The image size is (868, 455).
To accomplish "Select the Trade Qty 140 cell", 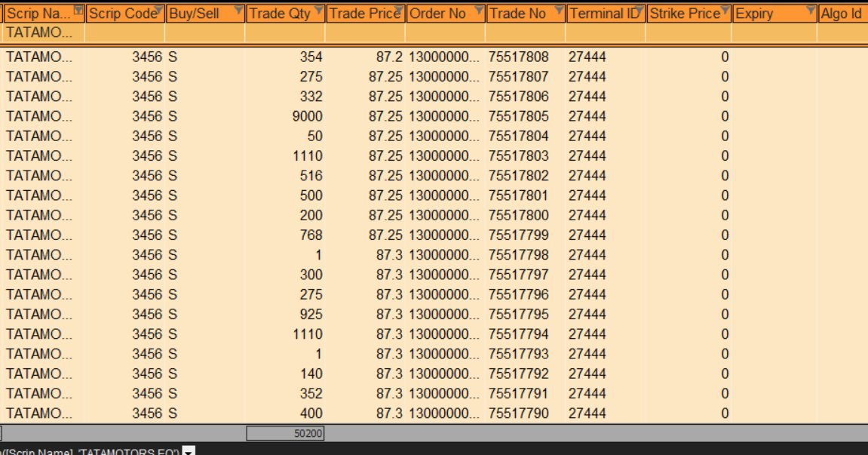I will (x=285, y=374).
